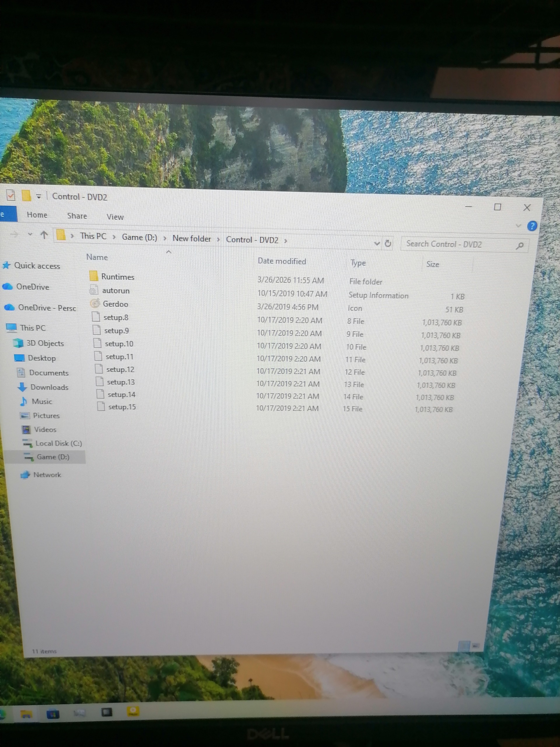Open Microsoft Store from the taskbar
The height and width of the screenshot is (747, 560).
(53, 713)
